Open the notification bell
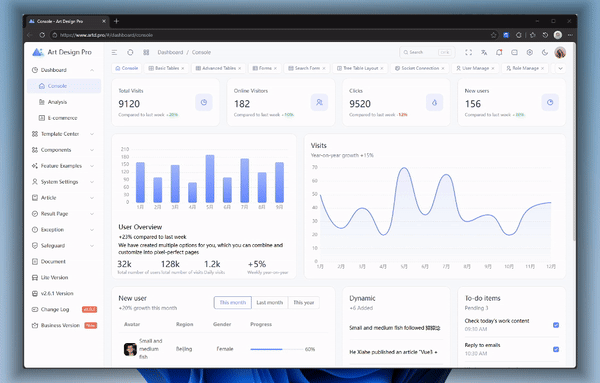Screen dimensions: 600x383 click(499, 52)
